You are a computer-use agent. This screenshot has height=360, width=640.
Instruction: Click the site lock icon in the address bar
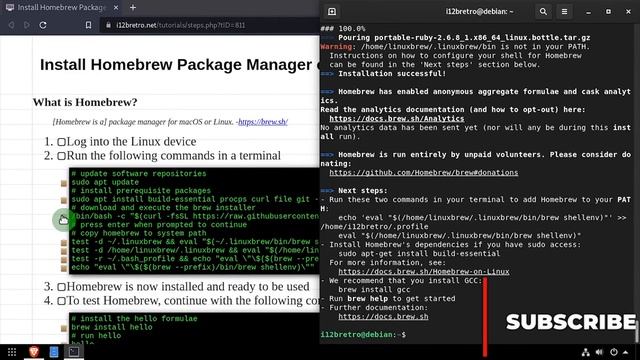pyautogui.click(x=108, y=25)
